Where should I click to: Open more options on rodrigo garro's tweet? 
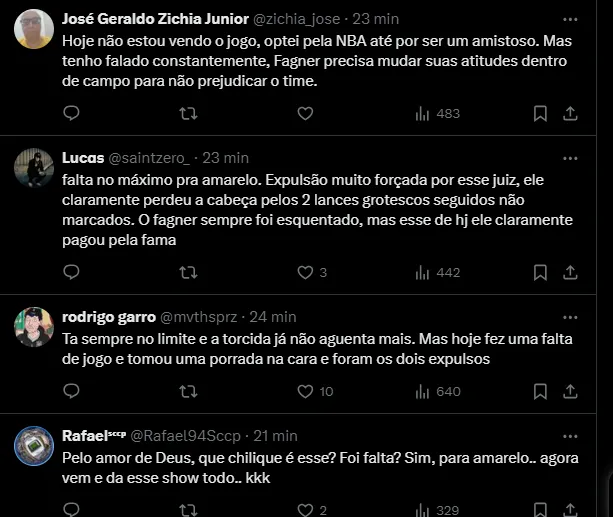570,317
